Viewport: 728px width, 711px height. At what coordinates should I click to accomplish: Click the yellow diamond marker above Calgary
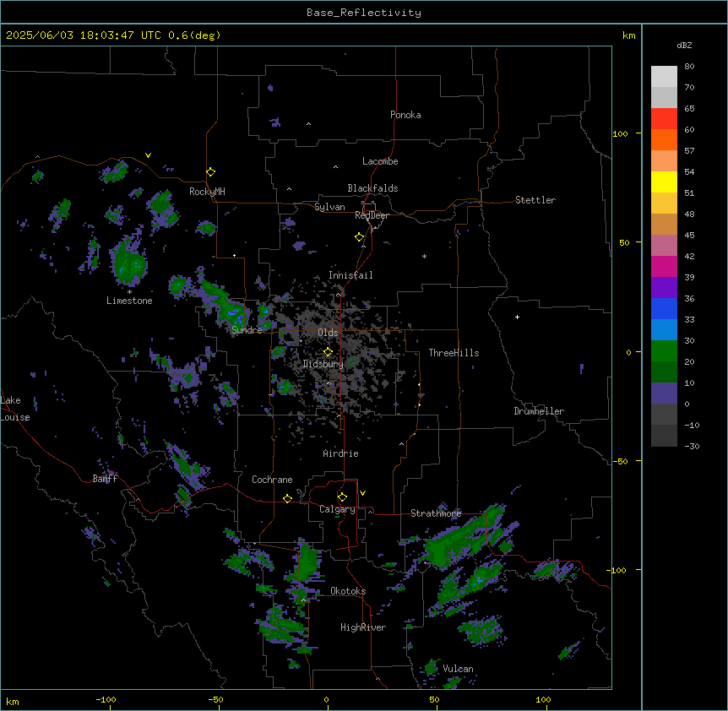(343, 497)
